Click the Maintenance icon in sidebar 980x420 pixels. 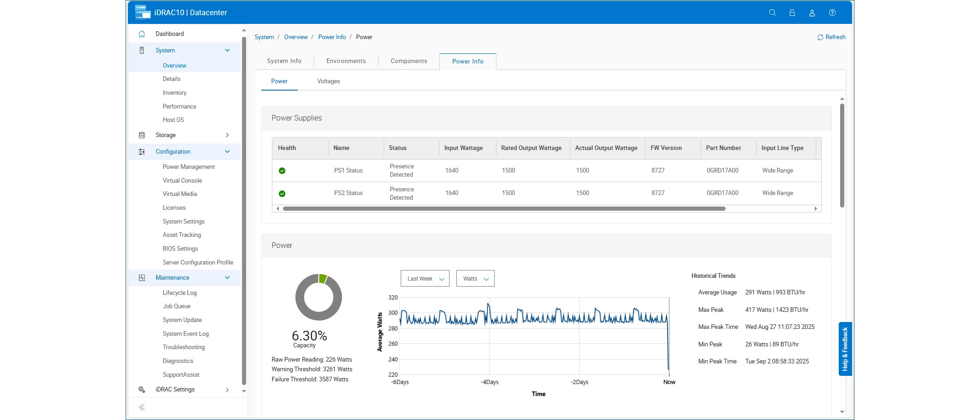pos(142,278)
